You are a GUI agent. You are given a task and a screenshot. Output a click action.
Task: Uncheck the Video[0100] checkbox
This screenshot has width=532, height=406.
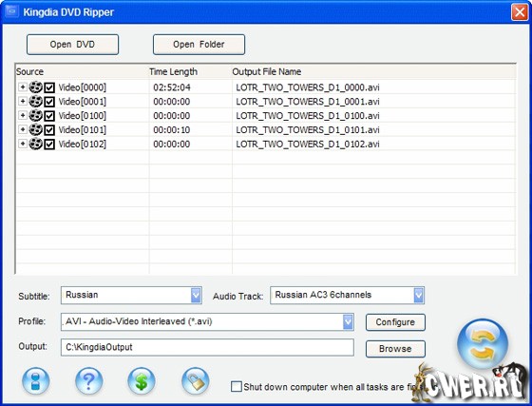pyautogui.click(x=49, y=116)
